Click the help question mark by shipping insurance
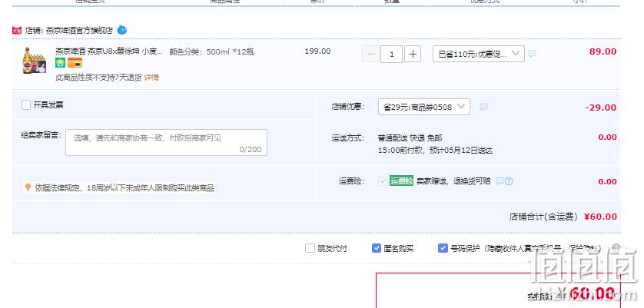644x308 pixels. (509, 181)
